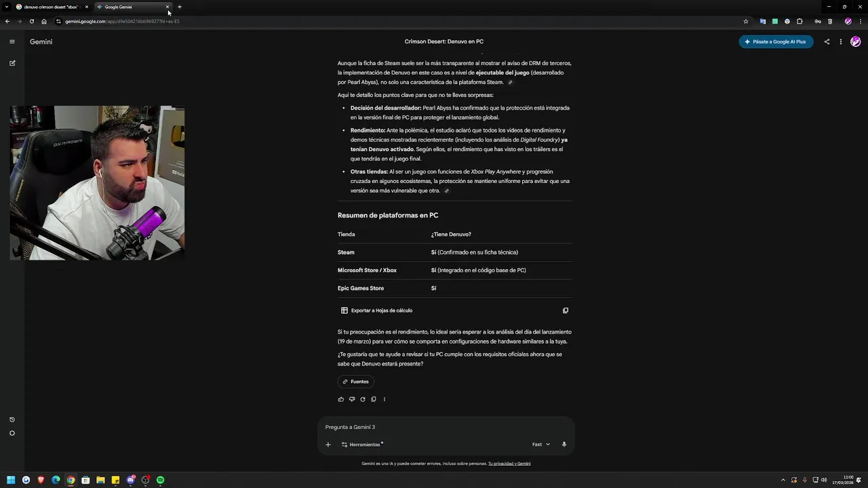Open the tab search dropdown arrow
The height and width of the screenshot is (488, 868).
tap(7, 7)
